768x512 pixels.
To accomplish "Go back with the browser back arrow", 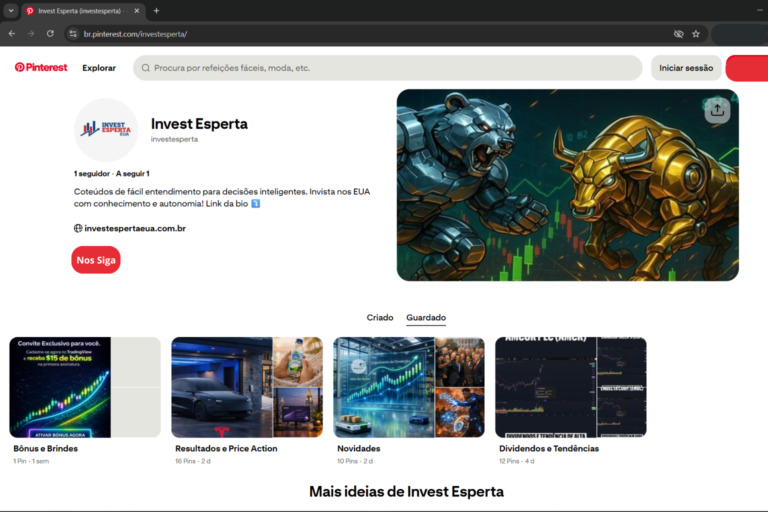I will [x=12, y=34].
